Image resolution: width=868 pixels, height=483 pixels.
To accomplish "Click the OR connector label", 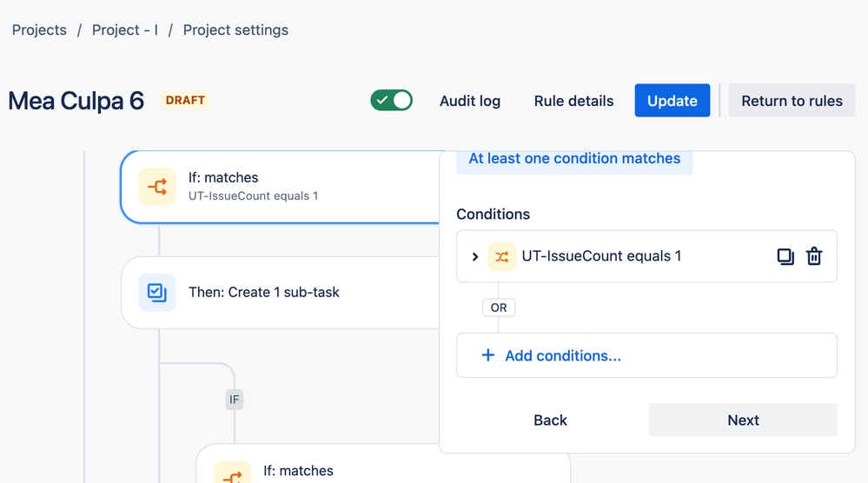I will (x=499, y=308).
